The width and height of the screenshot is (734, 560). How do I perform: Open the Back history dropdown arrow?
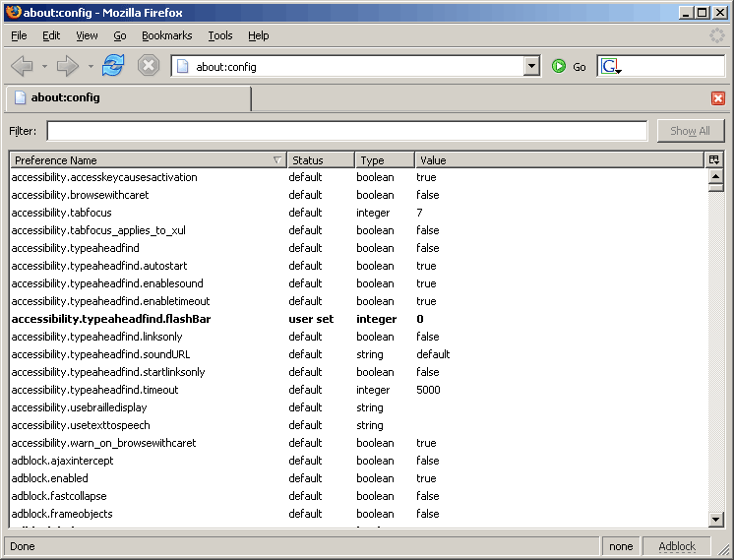coord(44,67)
